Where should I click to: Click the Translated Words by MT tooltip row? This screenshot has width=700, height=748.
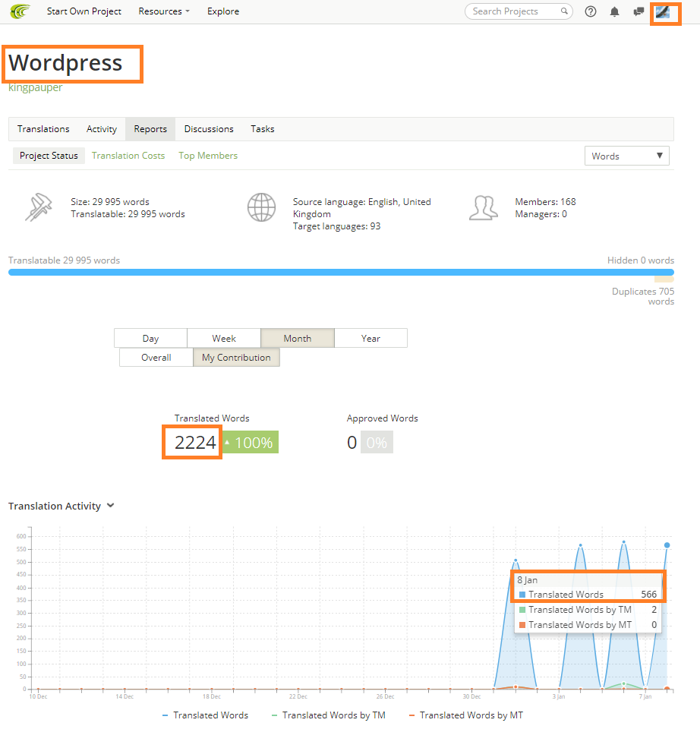click(x=588, y=625)
